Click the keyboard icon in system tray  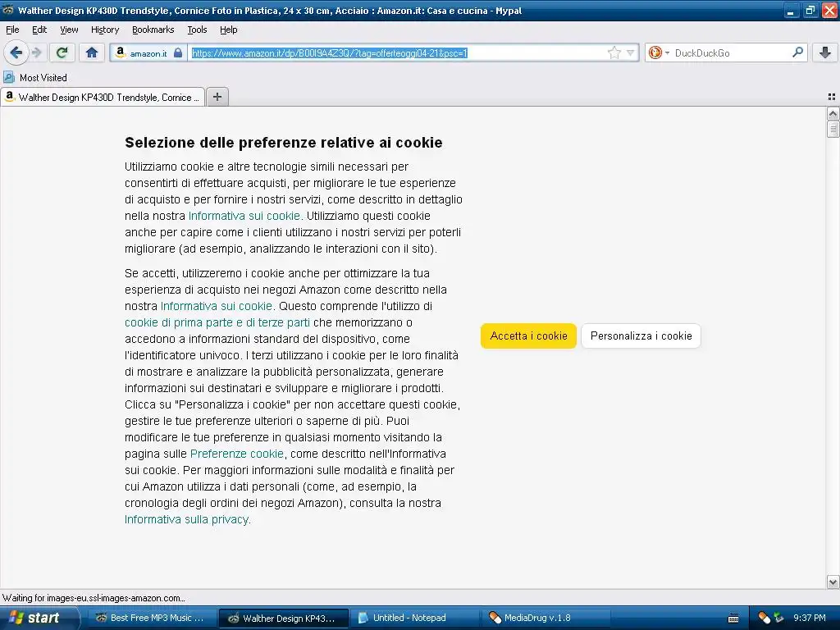click(x=733, y=619)
